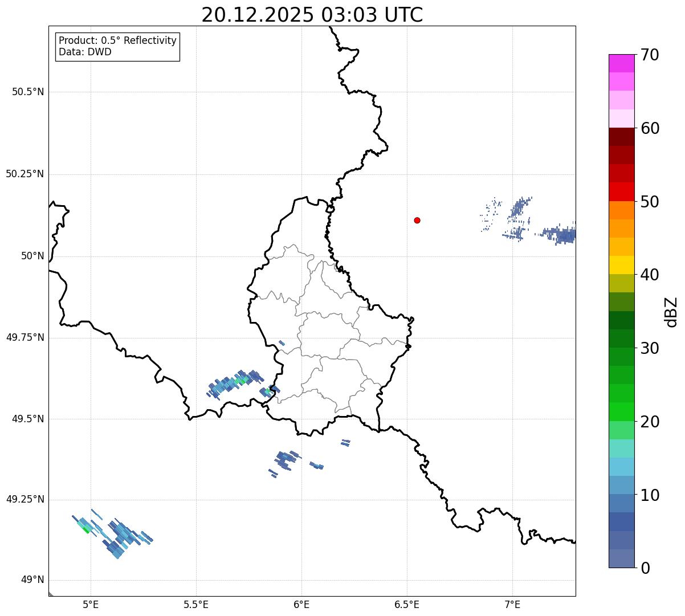Image resolution: width=685 pixels, height=616 pixels.
Task: Click the "Data: DWD" text
Action: click(85, 52)
